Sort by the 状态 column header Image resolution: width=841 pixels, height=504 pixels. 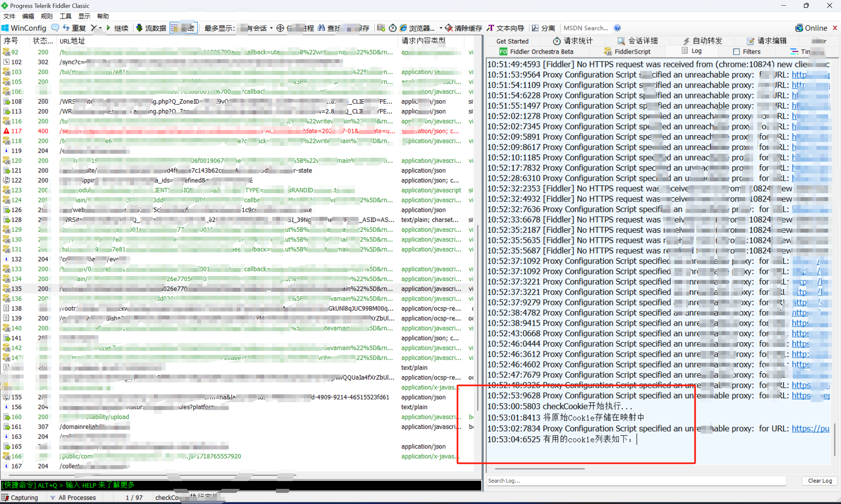tap(43, 41)
